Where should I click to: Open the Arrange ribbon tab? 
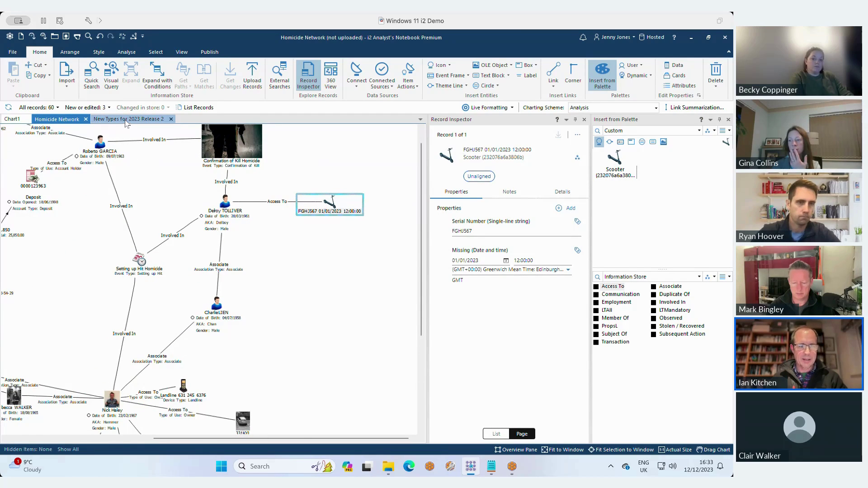click(70, 52)
